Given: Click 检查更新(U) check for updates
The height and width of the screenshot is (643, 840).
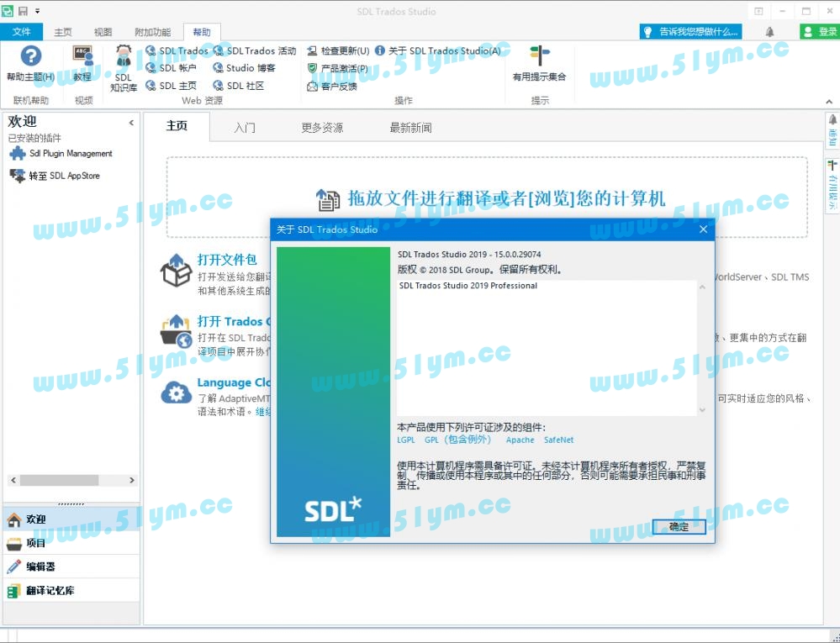Looking at the screenshot, I should point(338,51).
